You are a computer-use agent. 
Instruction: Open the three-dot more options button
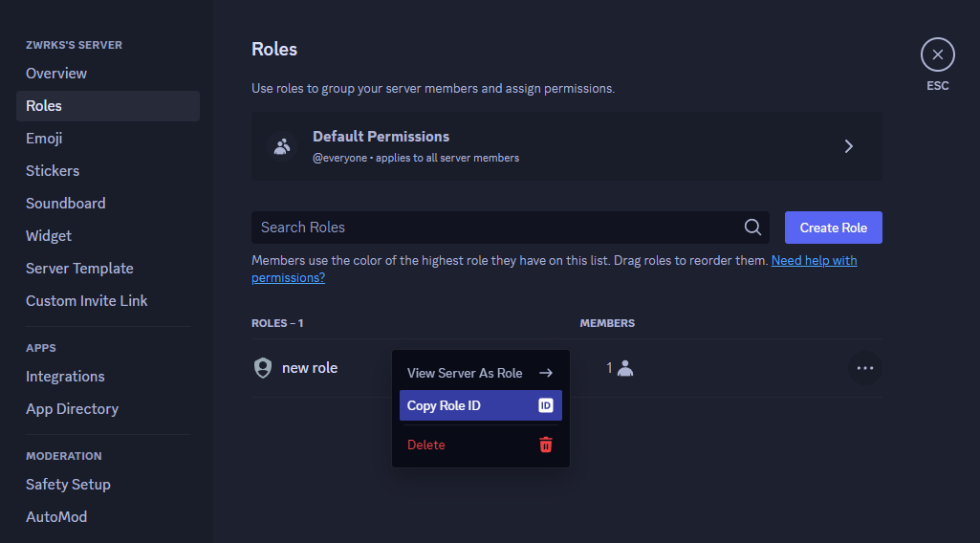(865, 368)
